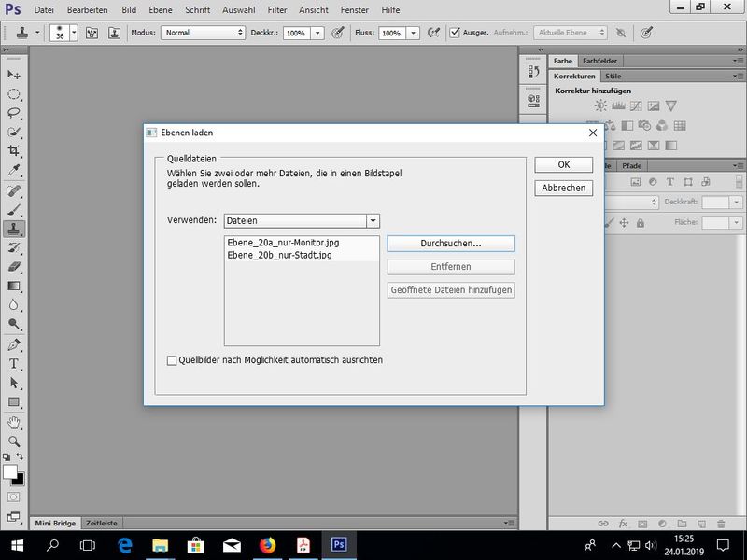Image resolution: width=747 pixels, height=560 pixels.
Task: Enable automatic alignment of source images
Action: click(x=172, y=360)
